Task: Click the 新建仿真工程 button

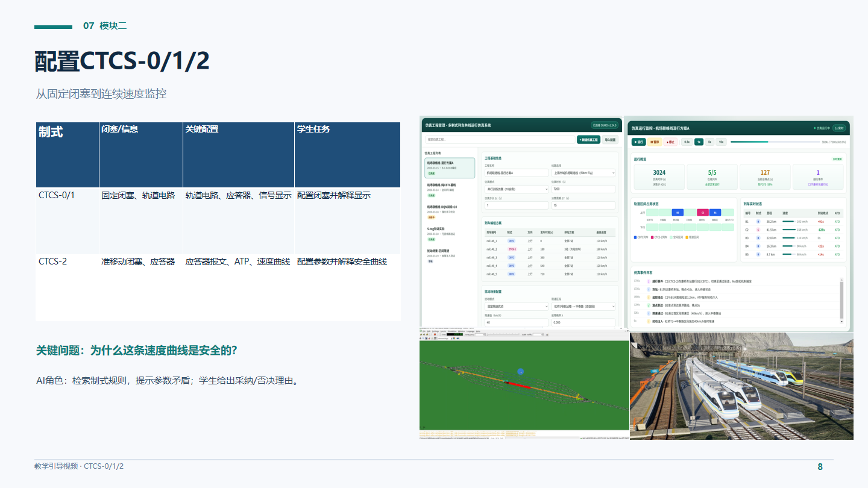Action: [x=589, y=139]
